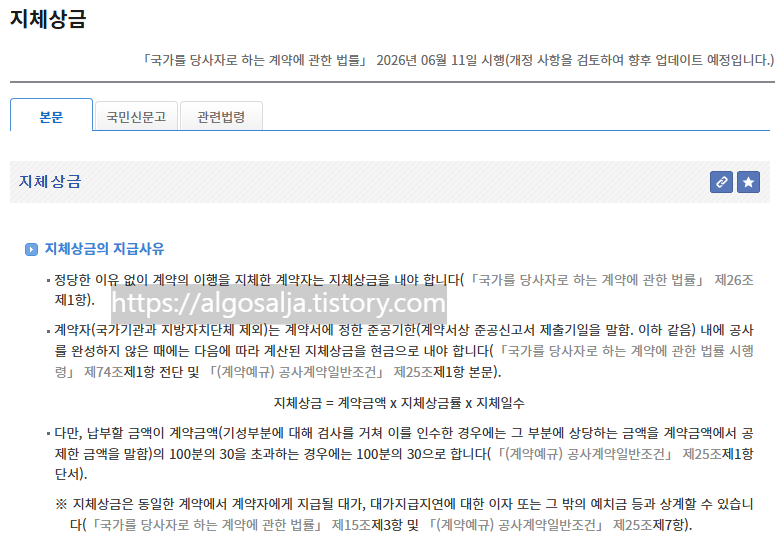
Task: Copy link using the chain icon button
Action: pyautogui.click(x=721, y=182)
